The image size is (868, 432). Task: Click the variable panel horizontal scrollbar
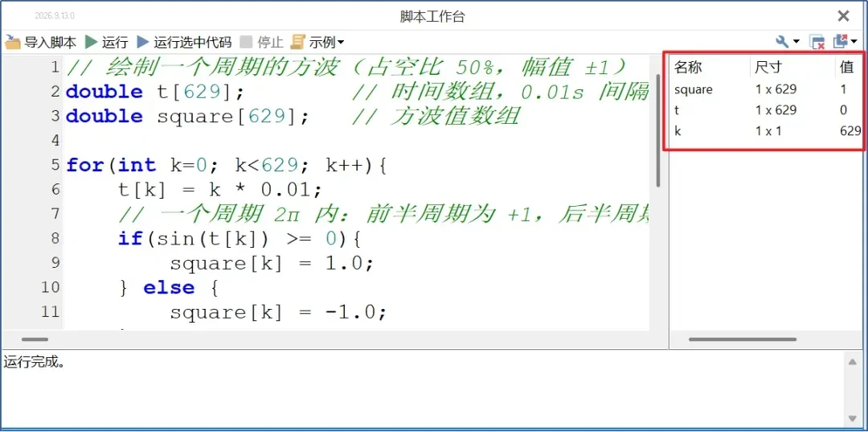(743, 339)
